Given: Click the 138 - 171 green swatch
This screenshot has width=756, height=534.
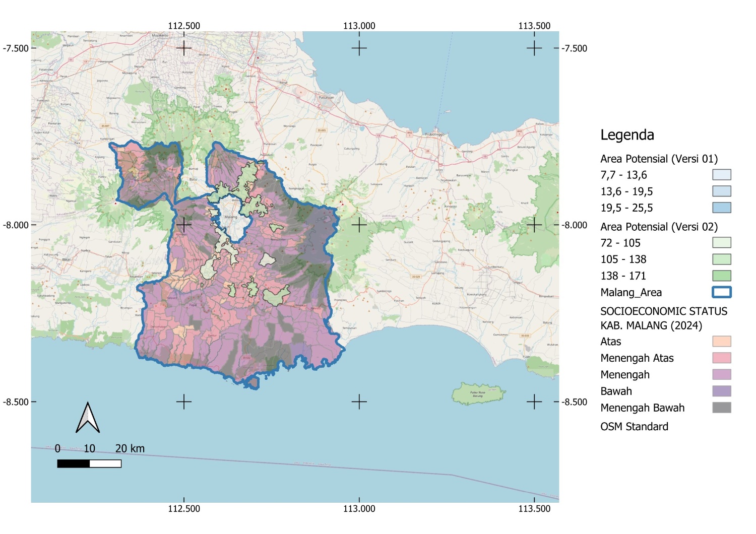Looking at the screenshot, I should coord(721,276).
